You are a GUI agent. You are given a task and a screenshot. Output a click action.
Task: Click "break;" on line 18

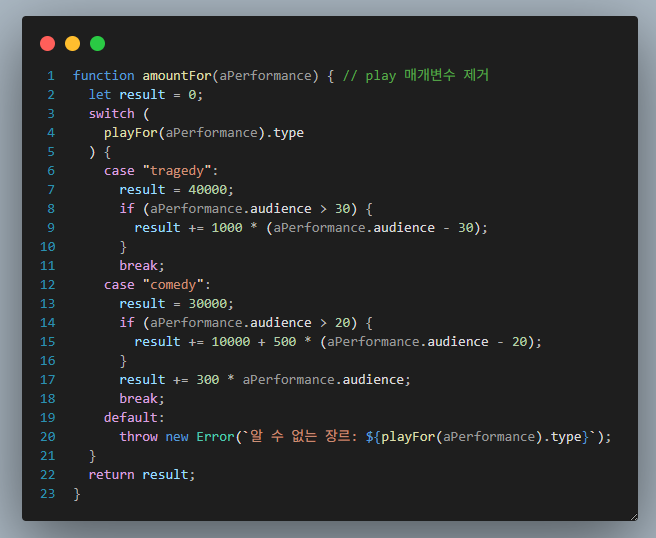point(142,399)
